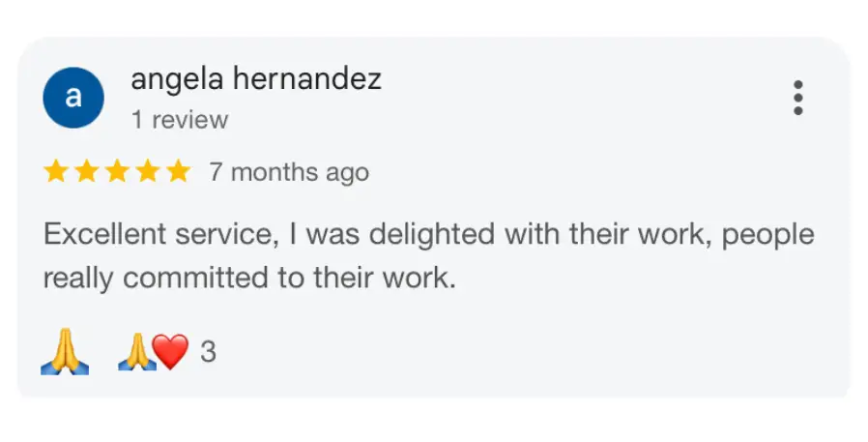Click the fifth yellow rating star
Viewport: 868px width, 442px height.
178,171
